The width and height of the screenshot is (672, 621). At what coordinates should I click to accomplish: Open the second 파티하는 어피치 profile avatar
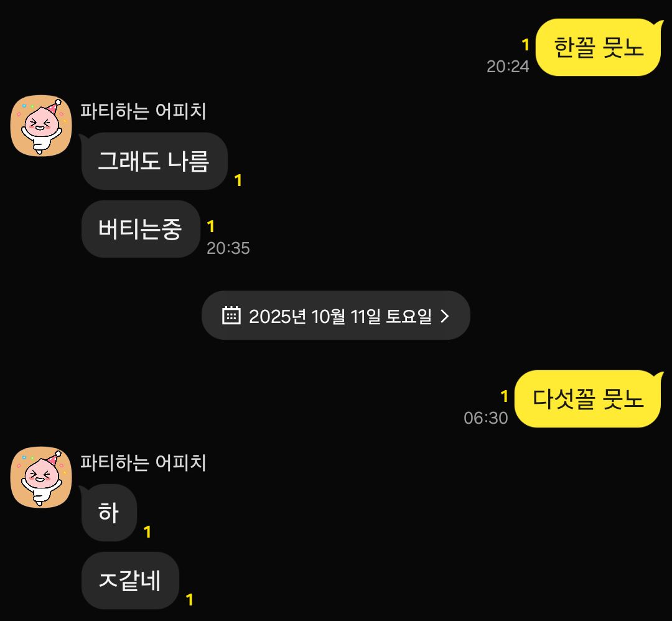(41, 477)
